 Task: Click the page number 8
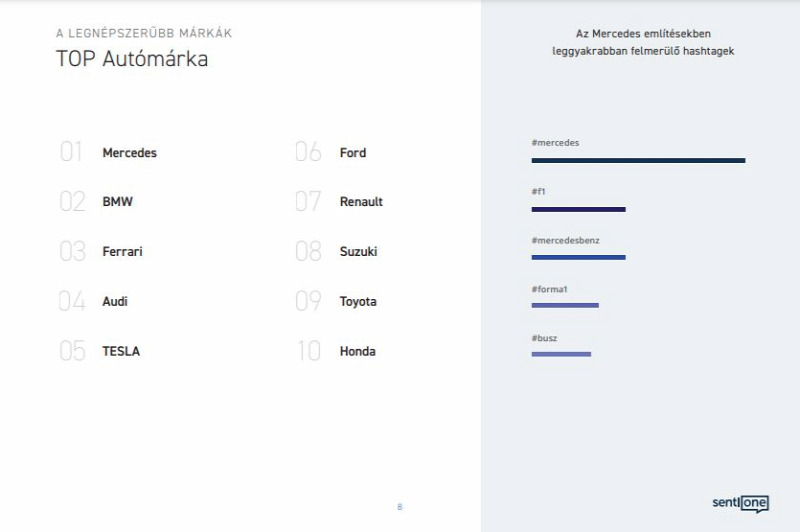(x=399, y=506)
